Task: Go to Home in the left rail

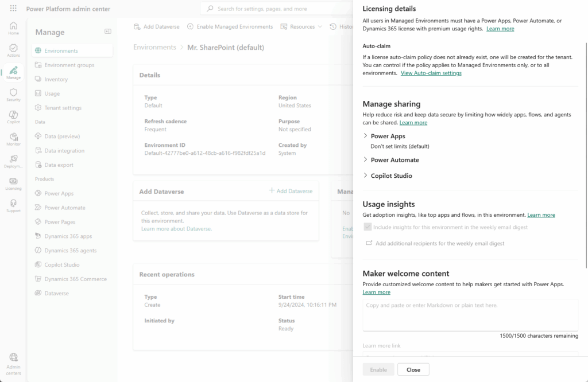Action: pyautogui.click(x=14, y=28)
